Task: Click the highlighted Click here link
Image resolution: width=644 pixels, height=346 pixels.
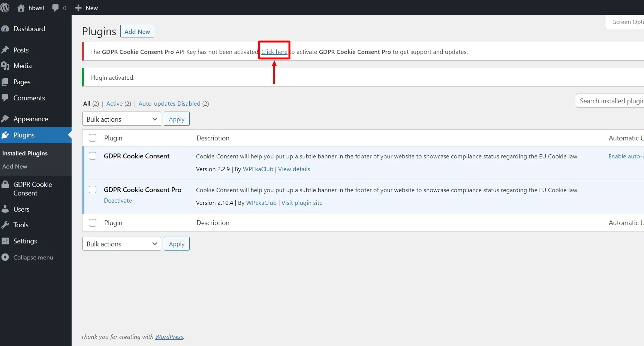Action: (274, 51)
